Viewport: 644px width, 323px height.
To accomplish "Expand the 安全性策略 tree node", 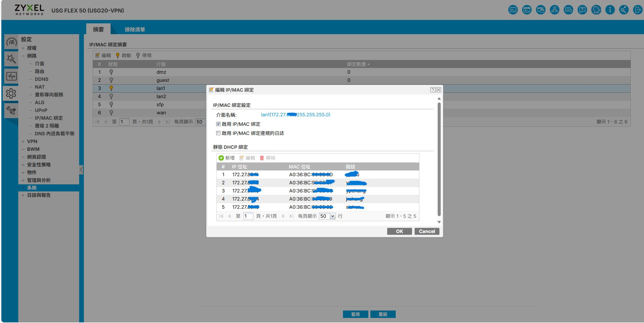I will [x=23, y=165].
